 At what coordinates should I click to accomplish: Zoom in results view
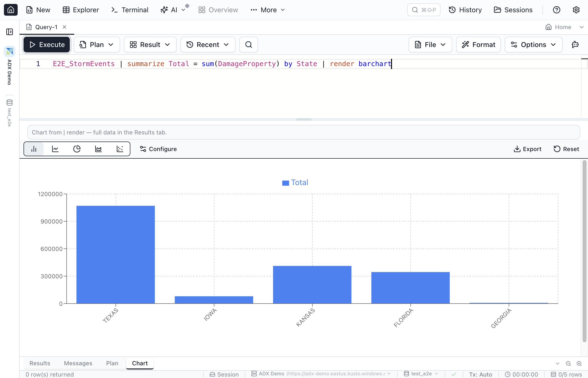tap(579, 364)
